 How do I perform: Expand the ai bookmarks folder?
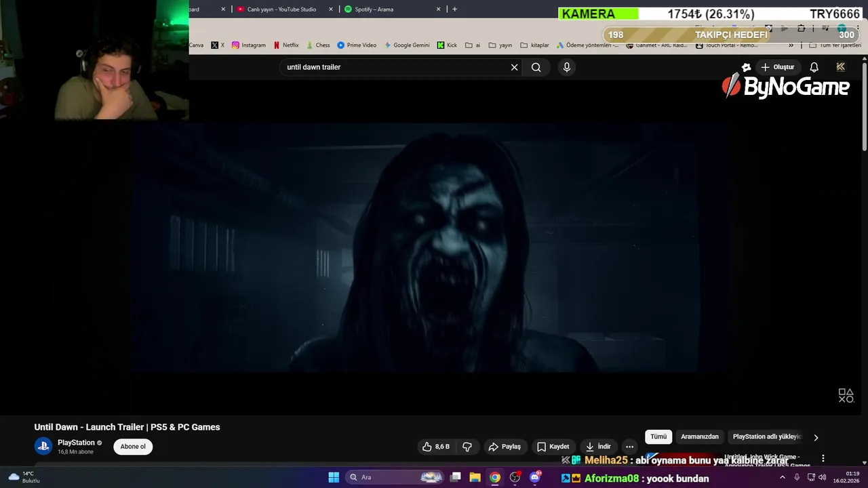(473, 45)
